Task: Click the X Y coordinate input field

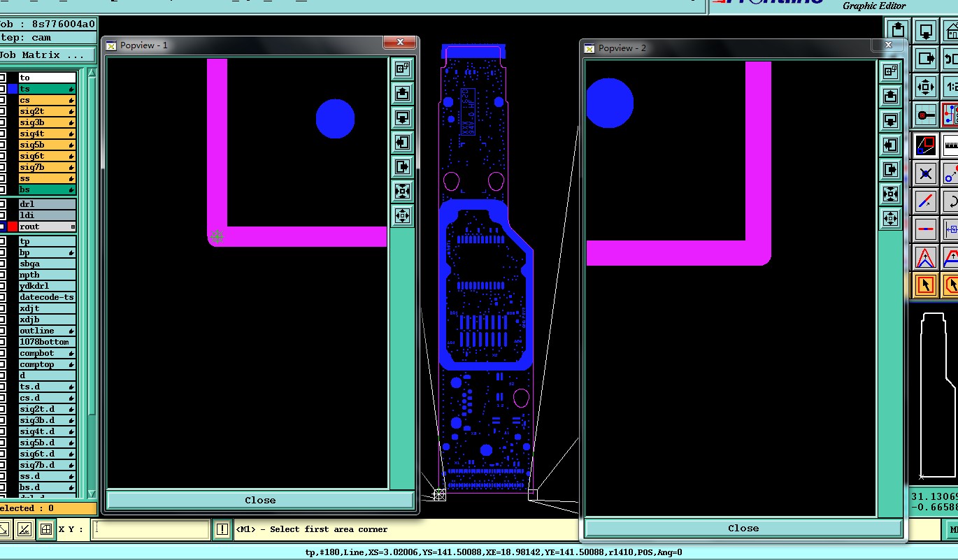Action: tap(151, 529)
